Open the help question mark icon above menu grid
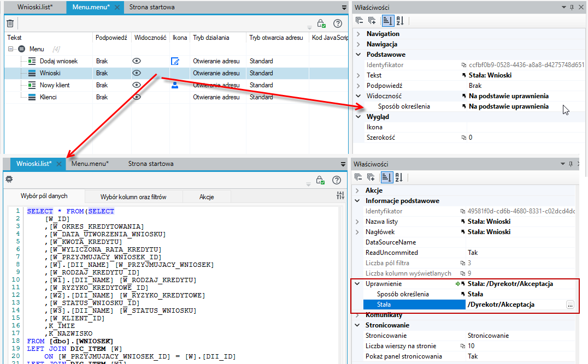 pyautogui.click(x=338, y=23)
